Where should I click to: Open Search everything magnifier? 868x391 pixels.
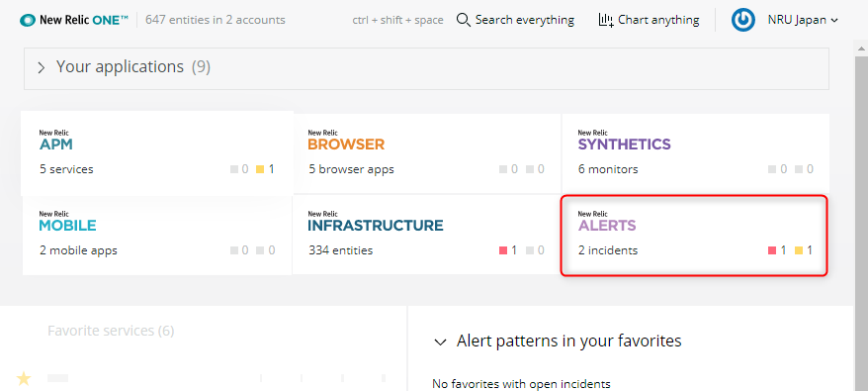click(463, 20)
